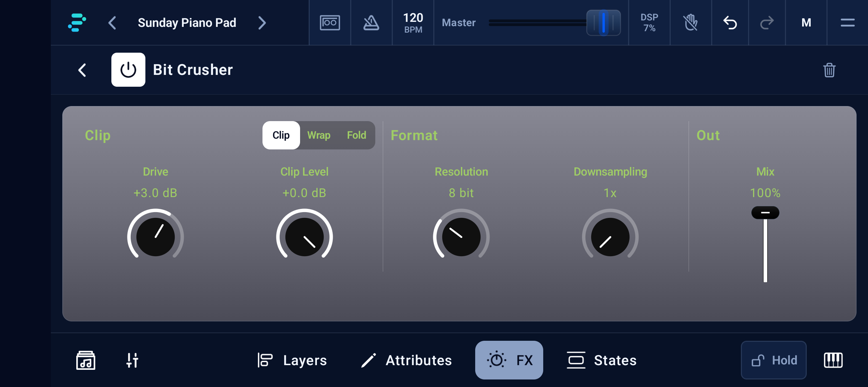Click the Resolution knob

(461, 236)
